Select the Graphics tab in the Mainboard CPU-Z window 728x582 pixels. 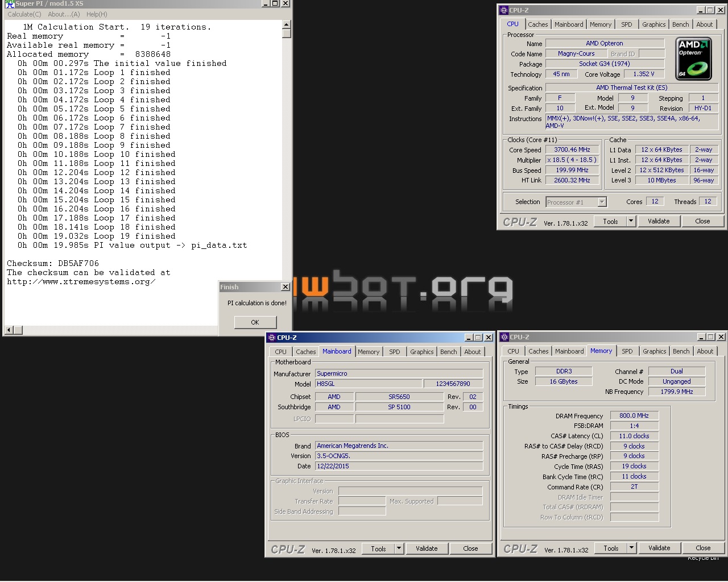coord(421,352)
